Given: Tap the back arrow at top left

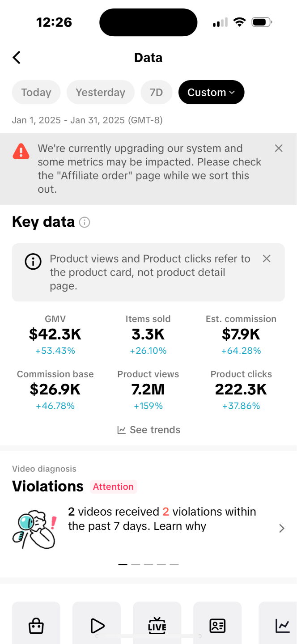Looking at the screenshot, I should tap(16, 57).
